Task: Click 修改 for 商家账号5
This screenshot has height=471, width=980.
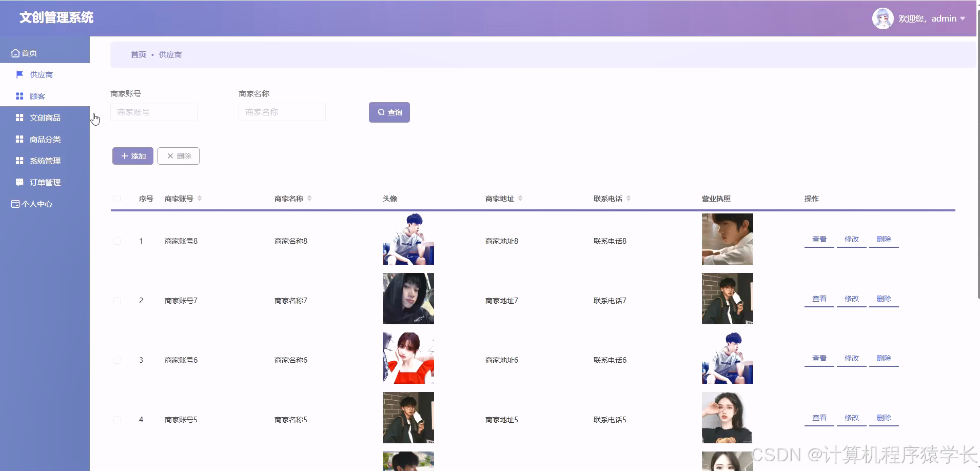Action: (852, 418)
